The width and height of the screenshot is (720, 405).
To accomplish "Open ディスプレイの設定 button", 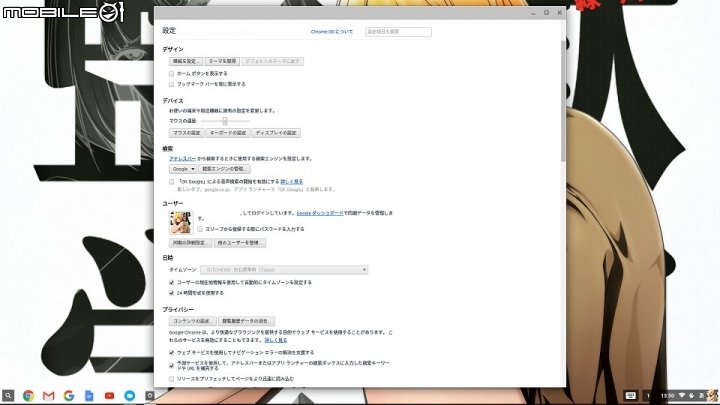I will [276, 133].
